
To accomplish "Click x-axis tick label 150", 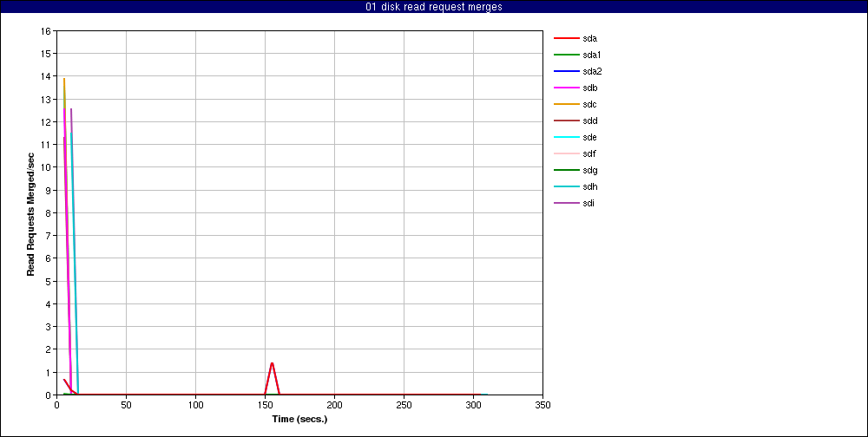I will tap(265, 405).
